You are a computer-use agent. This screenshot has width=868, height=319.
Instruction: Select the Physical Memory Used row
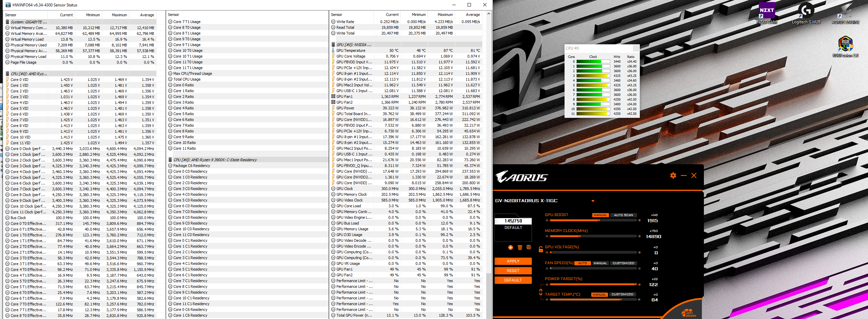coord(80,45)
